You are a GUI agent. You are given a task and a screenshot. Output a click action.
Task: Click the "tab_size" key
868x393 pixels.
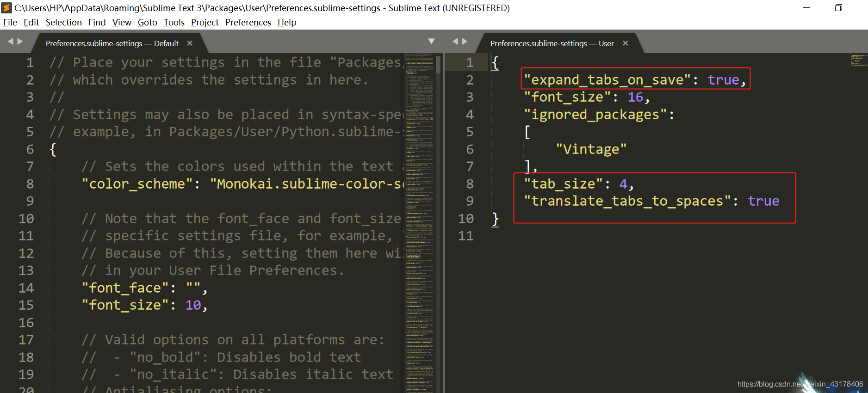(x=563, y=184)
